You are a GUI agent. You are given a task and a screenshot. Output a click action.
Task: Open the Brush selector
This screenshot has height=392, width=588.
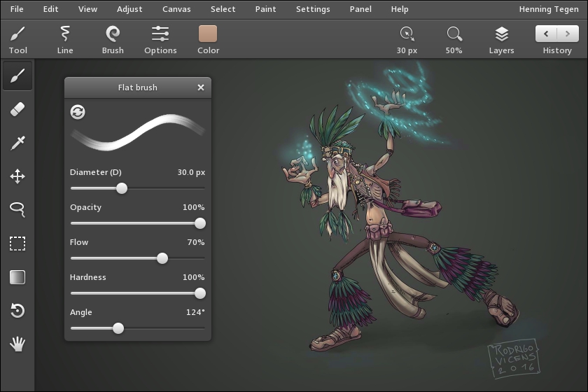point(113,40)
